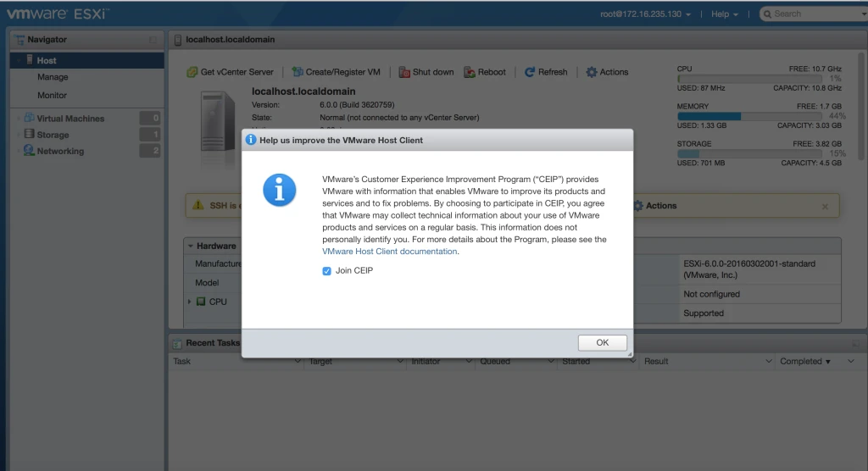Click the Model row in Hardware
This screenshot has width=868, height=471.
207,282
